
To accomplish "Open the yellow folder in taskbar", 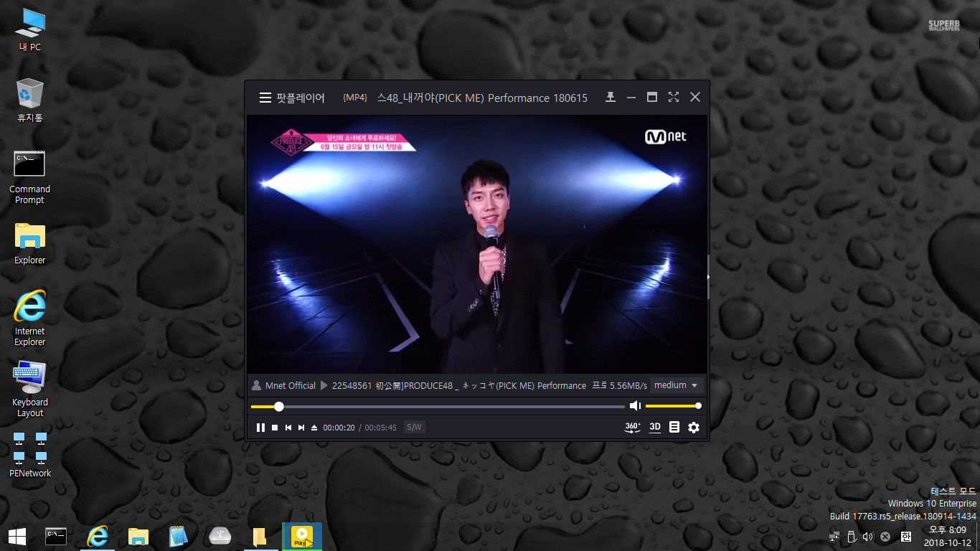I will 260,536.
